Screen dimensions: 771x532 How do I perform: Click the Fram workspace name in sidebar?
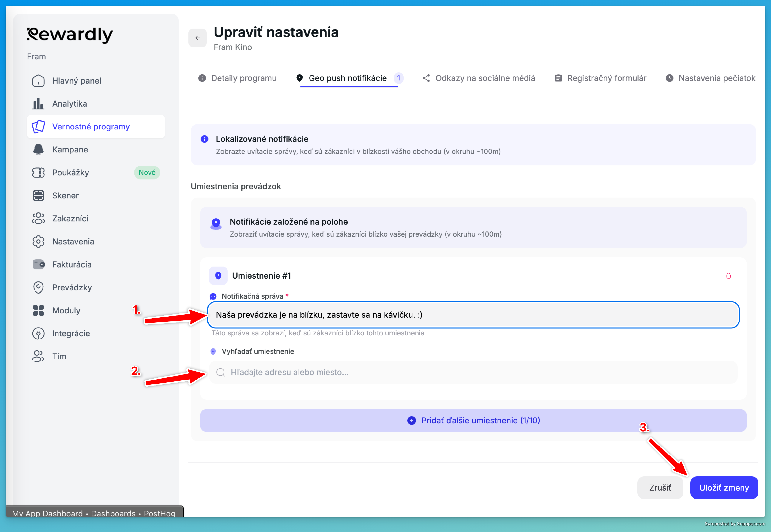36,57
